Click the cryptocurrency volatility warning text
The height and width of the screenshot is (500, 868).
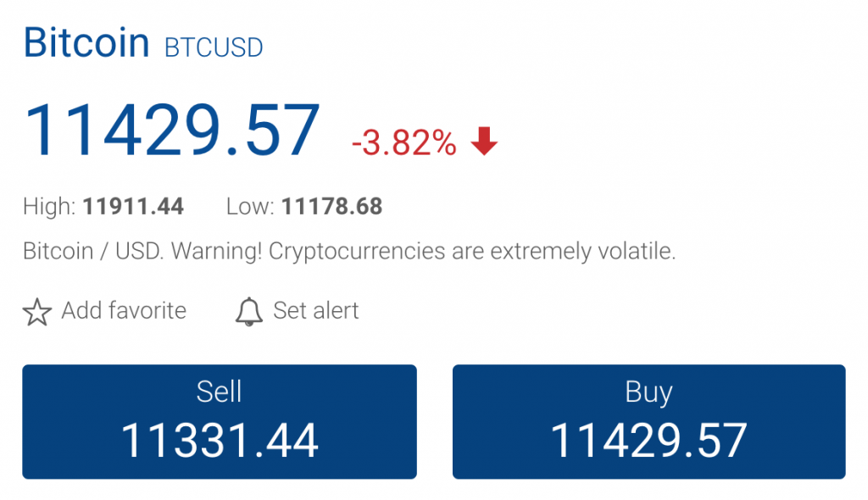(x=348, y=251)
